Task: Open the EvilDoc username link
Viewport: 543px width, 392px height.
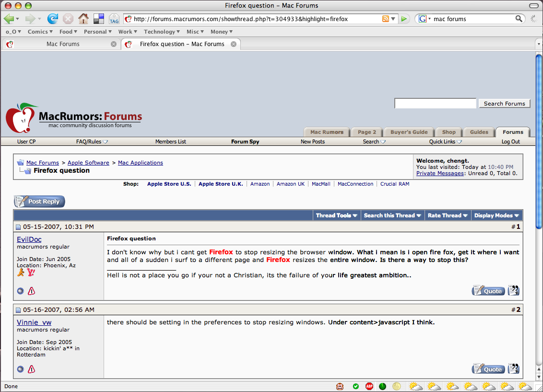Action: tap(29, 239)
